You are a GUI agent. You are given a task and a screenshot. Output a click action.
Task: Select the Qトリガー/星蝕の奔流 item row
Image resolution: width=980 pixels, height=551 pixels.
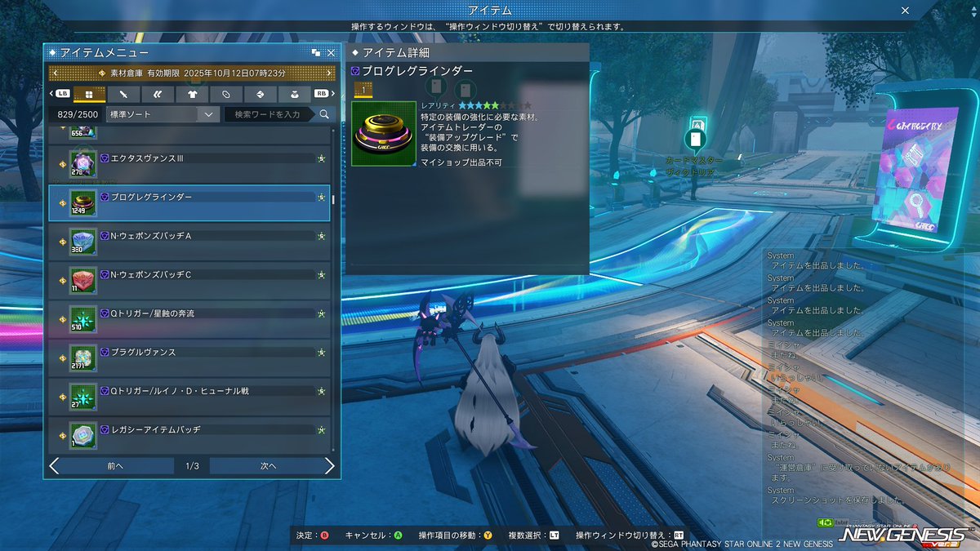click(189, 319)
